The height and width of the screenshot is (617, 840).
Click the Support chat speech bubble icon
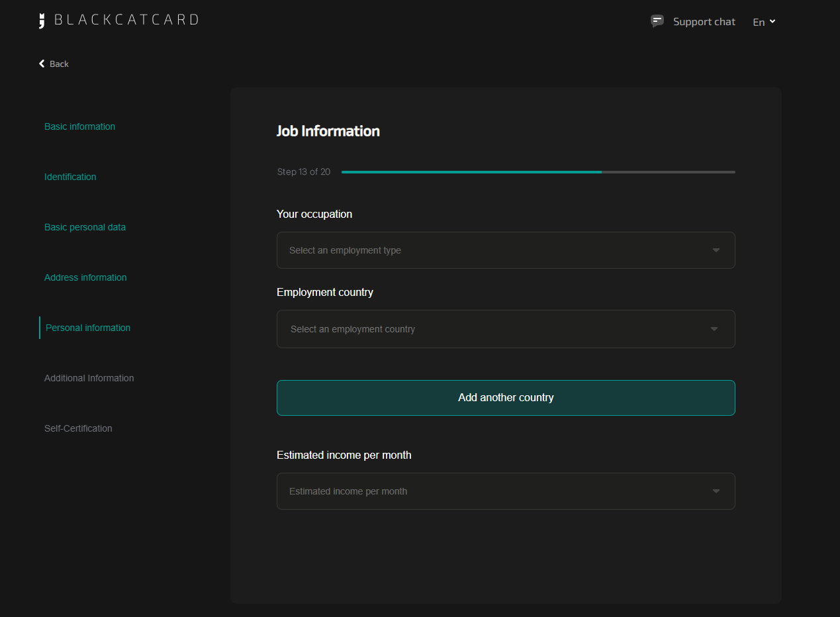point(657,21)
